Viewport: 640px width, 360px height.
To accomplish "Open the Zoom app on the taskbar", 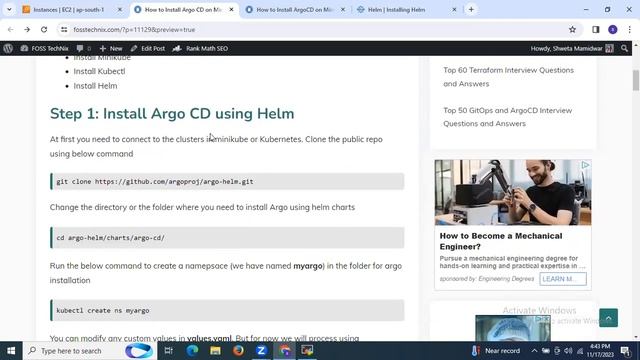I will pyautogui.click(x=261, y=351).
